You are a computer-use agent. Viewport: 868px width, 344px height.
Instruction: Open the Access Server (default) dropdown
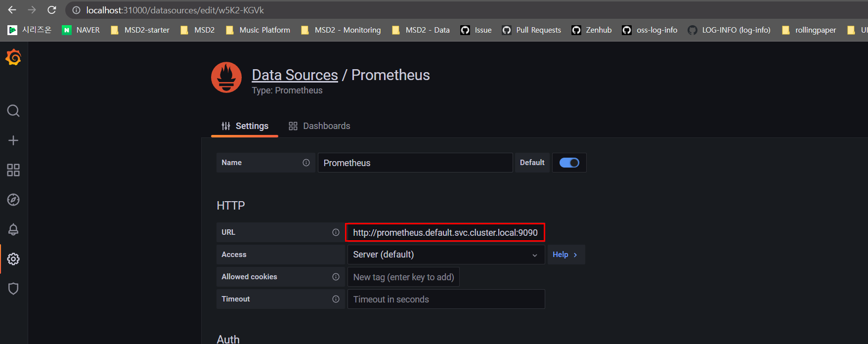tap(446, 255)
